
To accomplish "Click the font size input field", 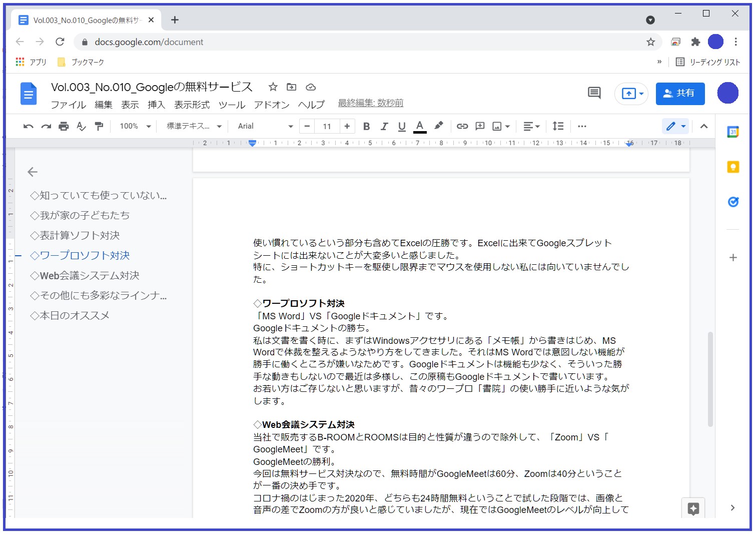I will [x=327, y=127].
